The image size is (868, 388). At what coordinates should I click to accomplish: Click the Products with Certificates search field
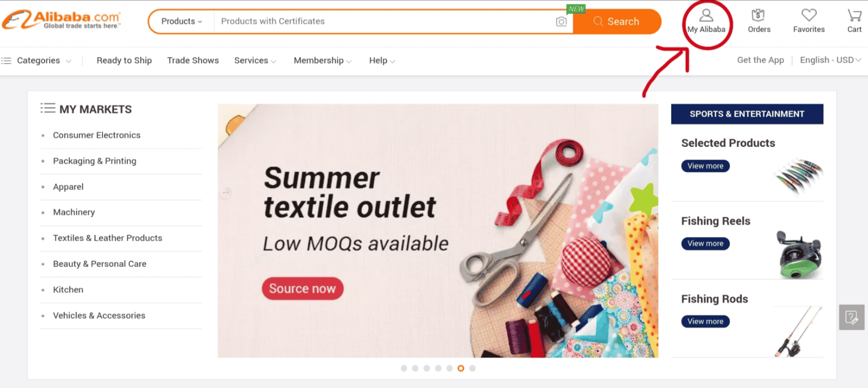click(x=384, y=21)
